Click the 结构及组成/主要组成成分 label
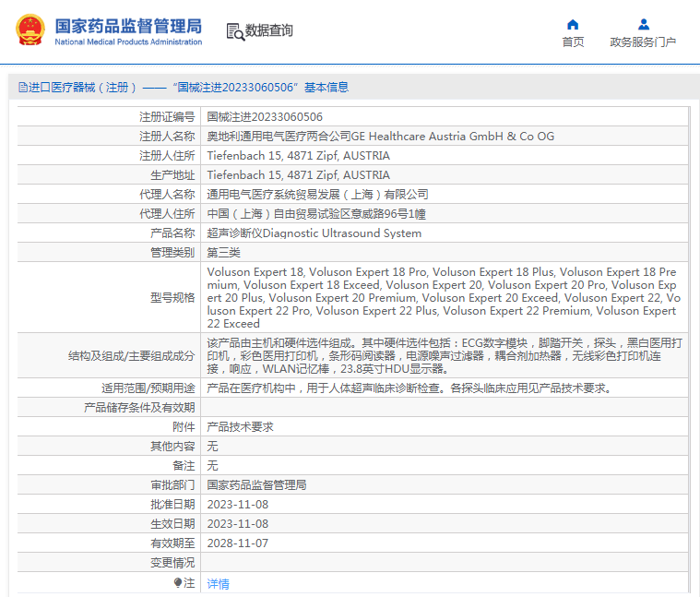Viewport: 700px width, 597px height. (x=131, y=356)
